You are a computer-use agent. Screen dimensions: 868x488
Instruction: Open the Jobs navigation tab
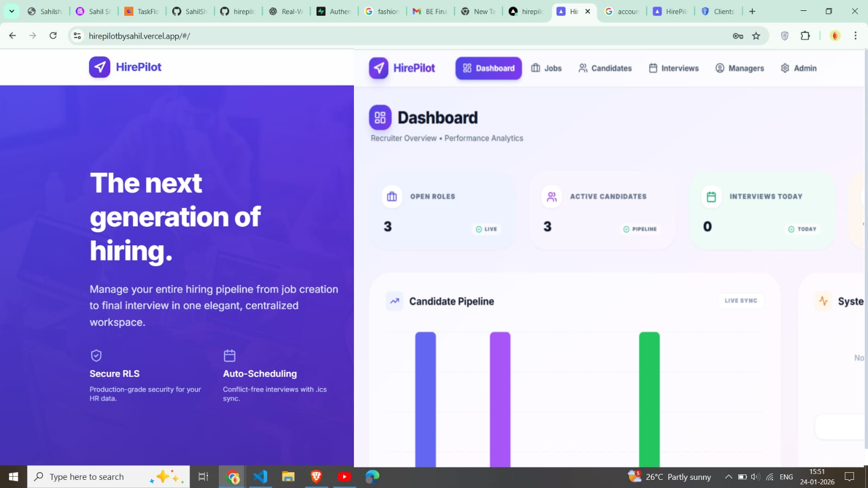[546, 68]
